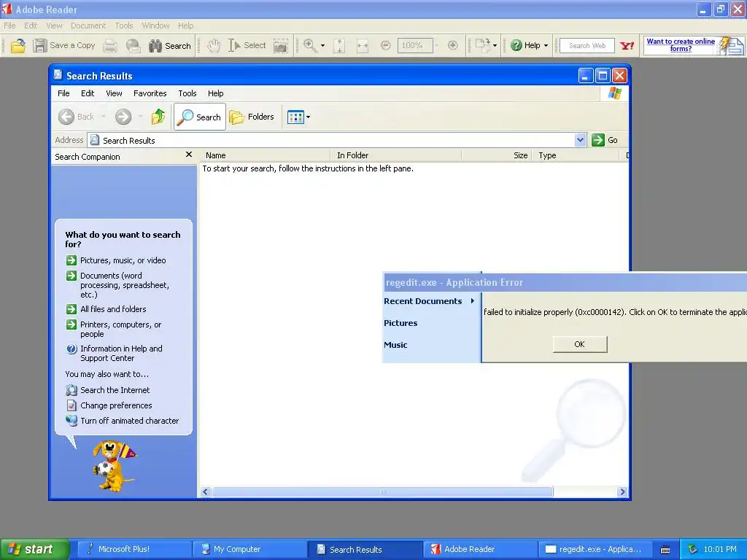Click the Up folder icon in Search Results
The width and height of the screenshot is (747, 560).
click(158, 117)
